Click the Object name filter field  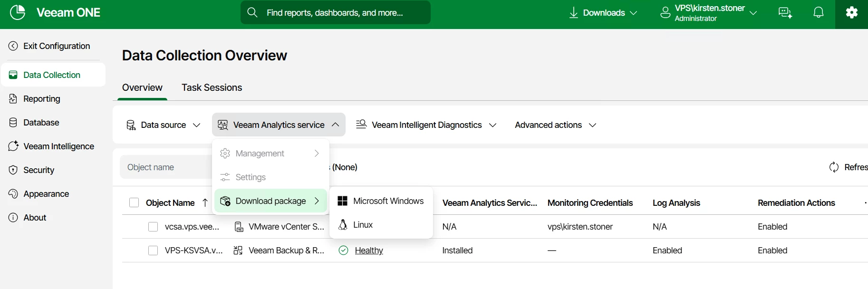(165, 167)
